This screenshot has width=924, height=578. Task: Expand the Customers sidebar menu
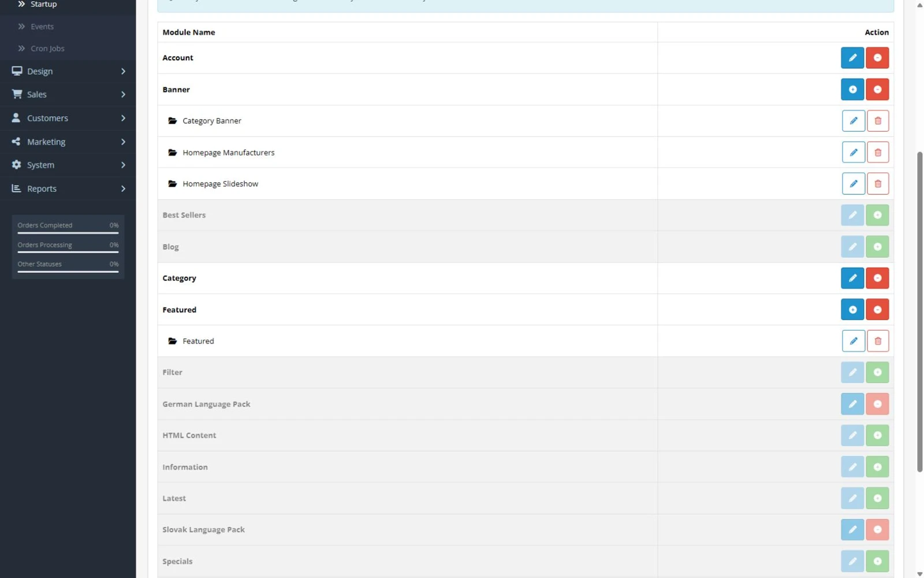(68, 118)
